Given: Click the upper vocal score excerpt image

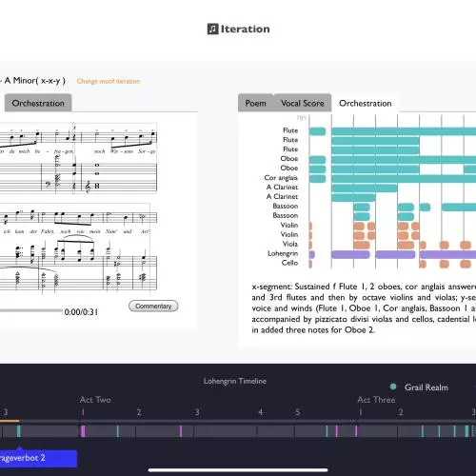Looking at the screenshot, I should [78, 158].
